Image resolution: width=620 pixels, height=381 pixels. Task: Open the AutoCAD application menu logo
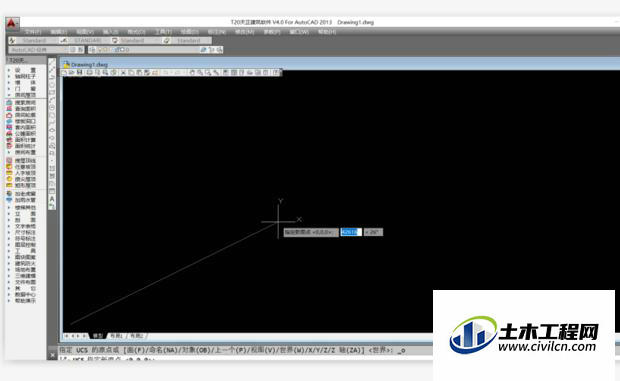12,24
